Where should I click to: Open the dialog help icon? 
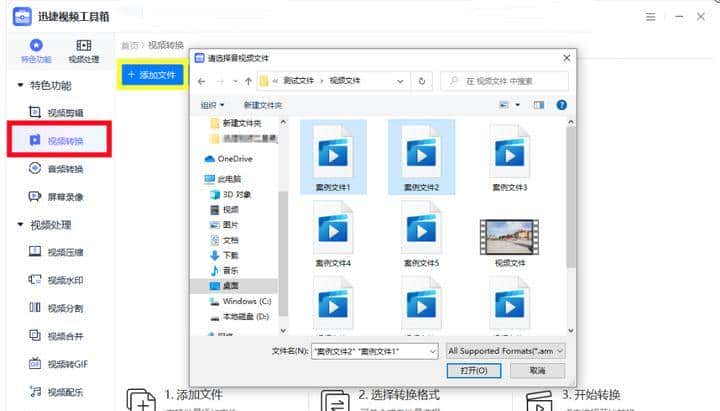click(561, 105)
